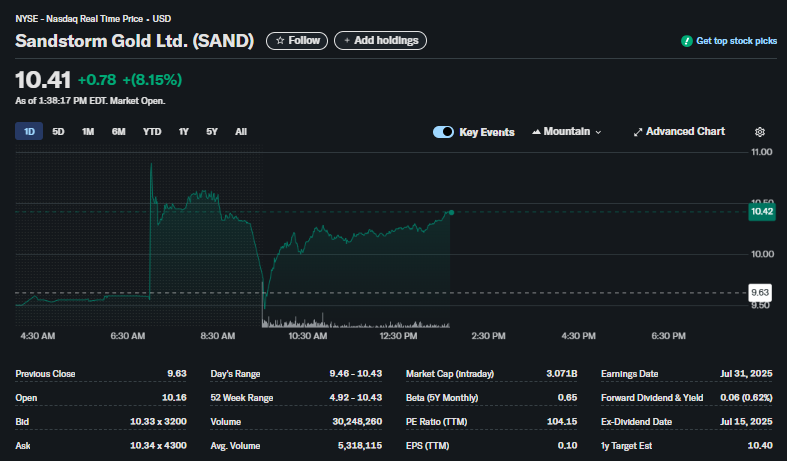Switch chart to 5Y range
This screenshot has width=787, height=461.
[x=212, y=132]
